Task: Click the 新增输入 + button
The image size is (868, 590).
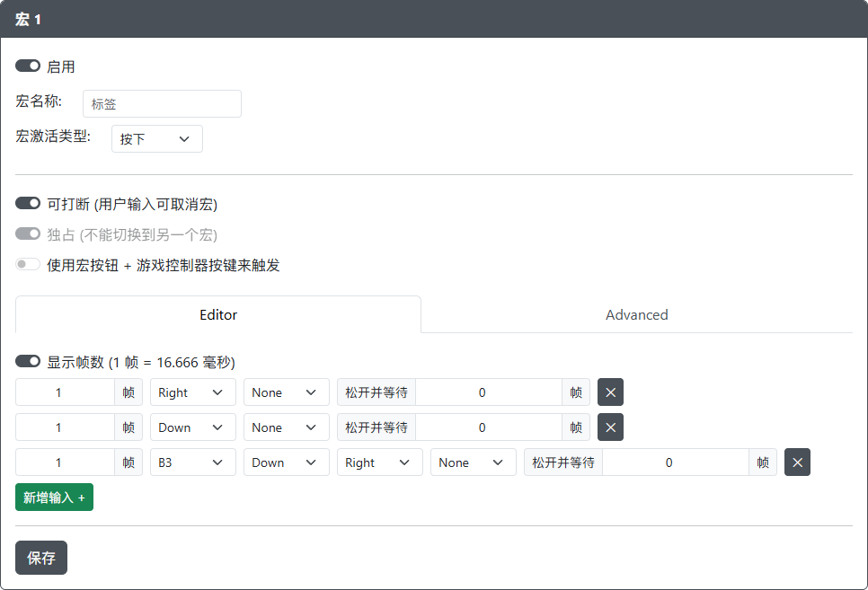Action: pyautogui.click(x=54, y=498)
